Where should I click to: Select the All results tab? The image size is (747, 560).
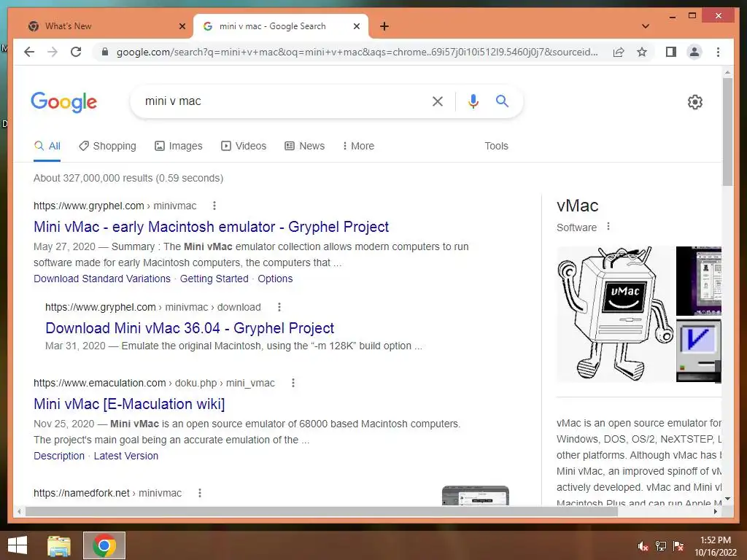47,146
